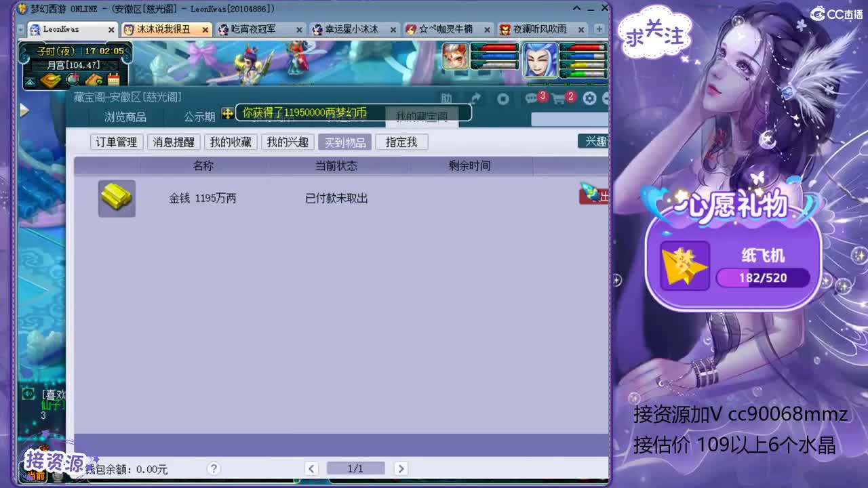Click the wallet help question mark icon

[x=214, y=468]
